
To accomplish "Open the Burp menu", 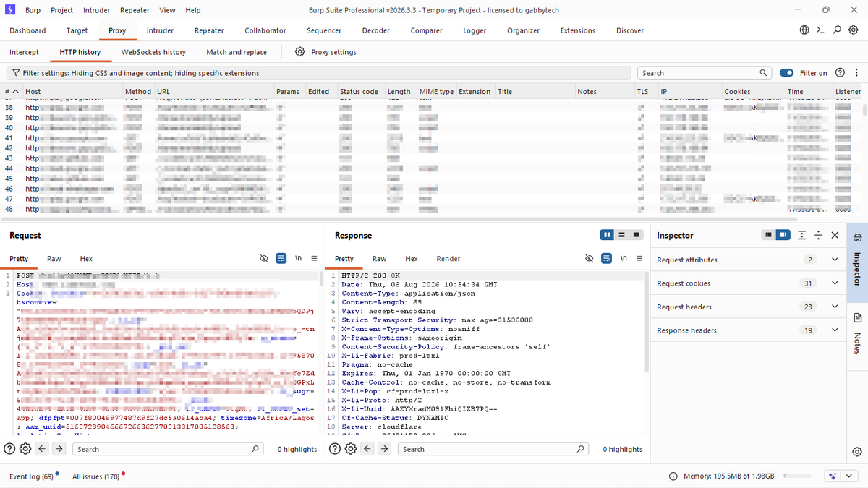I will point(33,10).
